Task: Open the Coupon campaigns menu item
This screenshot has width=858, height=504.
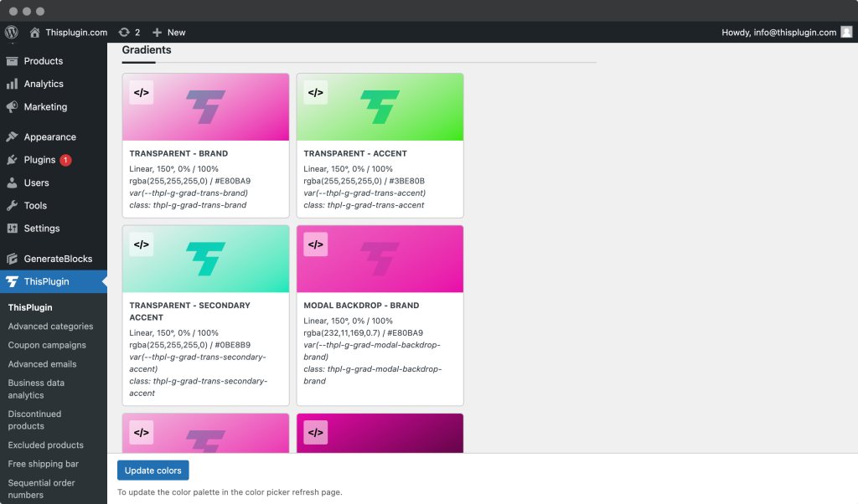Action: [x=47, y=345]
